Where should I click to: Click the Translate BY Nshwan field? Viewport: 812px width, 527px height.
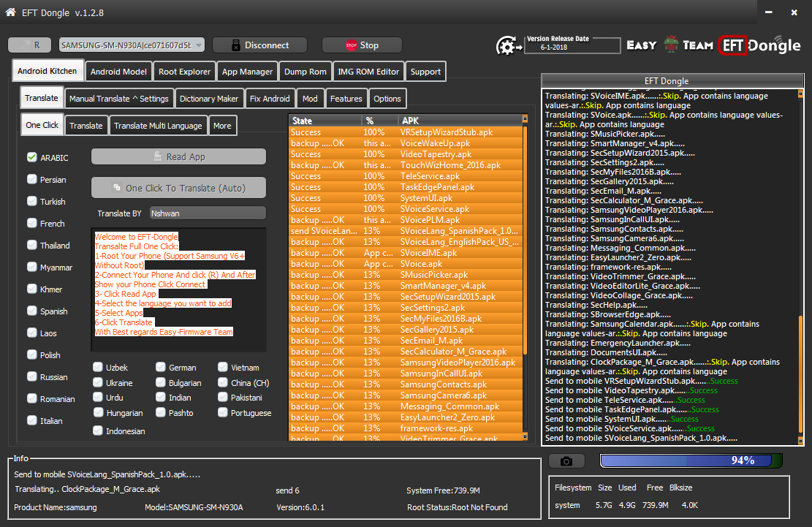pos(208,213)
